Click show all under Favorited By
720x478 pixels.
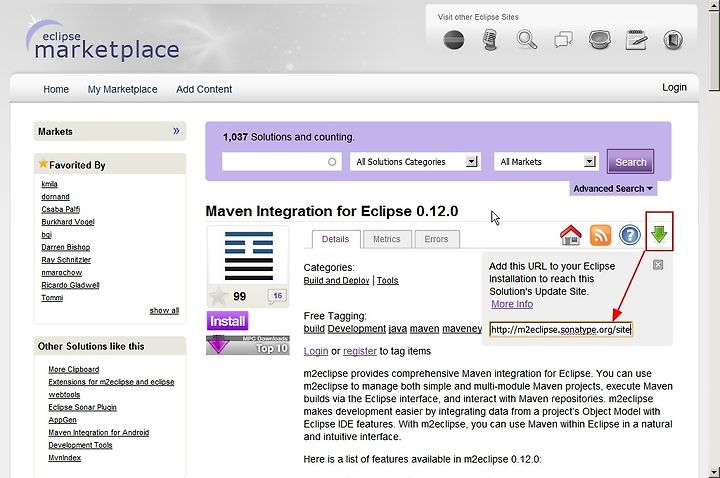[x=164, y=311]
